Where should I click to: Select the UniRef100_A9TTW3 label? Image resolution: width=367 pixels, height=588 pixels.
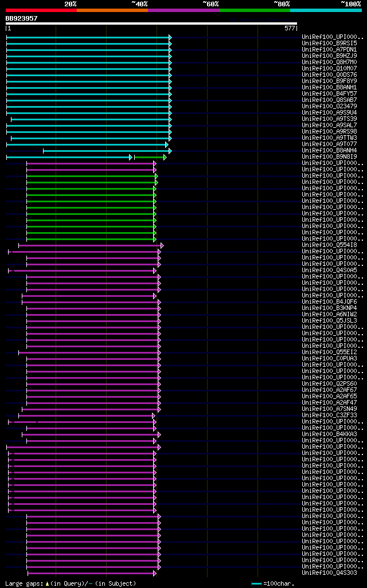[329, 138]
